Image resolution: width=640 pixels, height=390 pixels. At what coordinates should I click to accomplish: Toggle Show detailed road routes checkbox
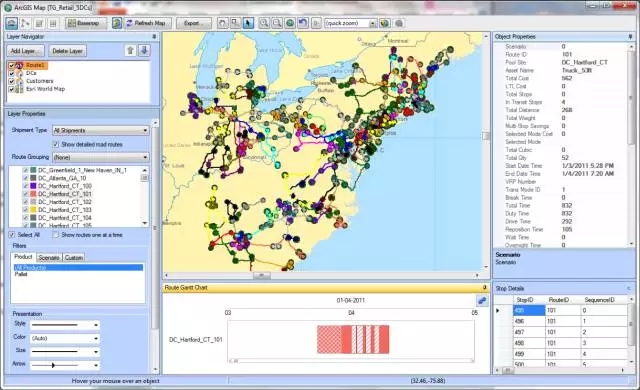pyautogui.click(x=56, y=144)
